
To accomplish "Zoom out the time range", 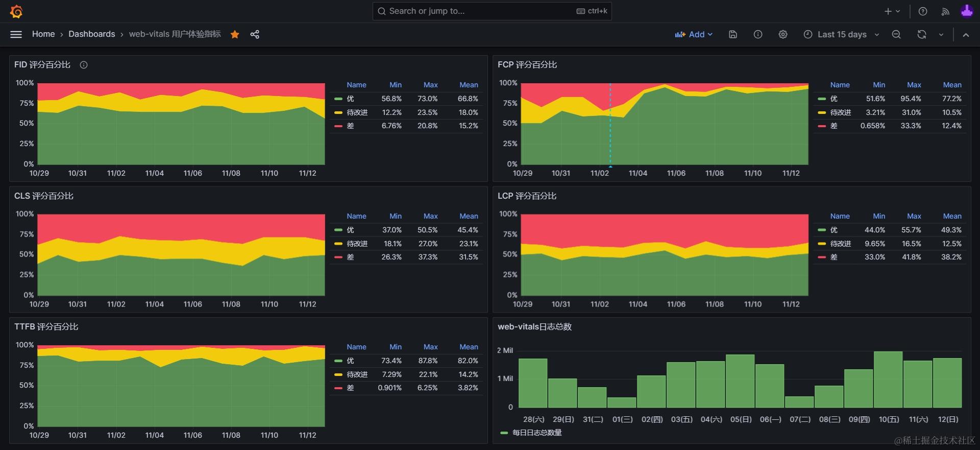I will 896,34.
